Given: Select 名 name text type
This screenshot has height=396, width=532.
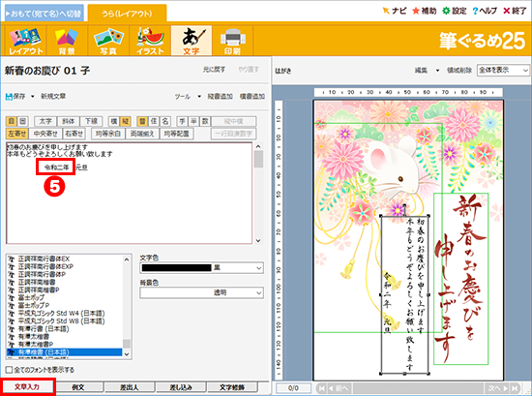Looking at the screenshot, I should pos(164,121).
